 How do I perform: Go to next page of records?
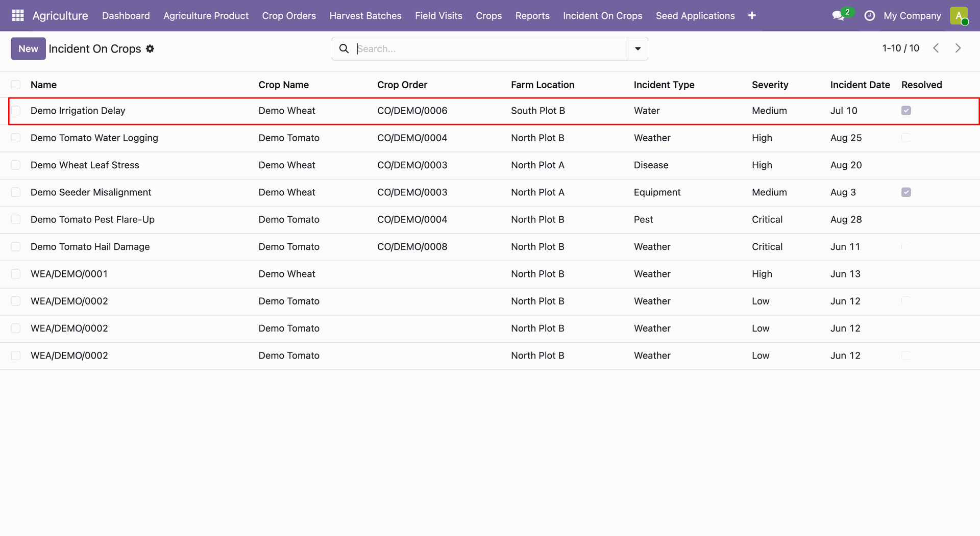click(958, 48)
